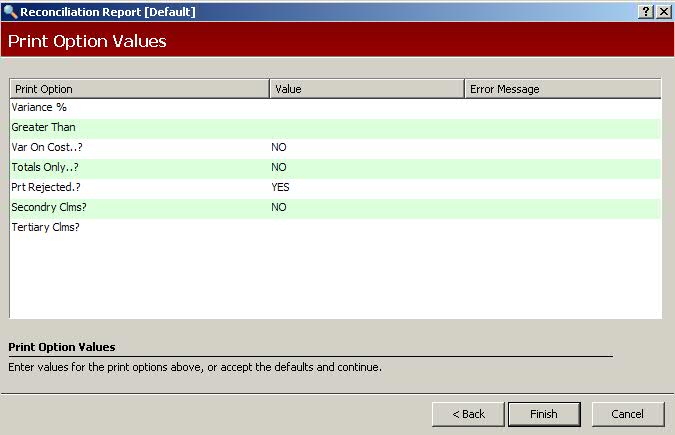Click the Back button
Image resolution: width=675 pixels, height=435 pixels.
pyautogui.click(x=468, y=414)
